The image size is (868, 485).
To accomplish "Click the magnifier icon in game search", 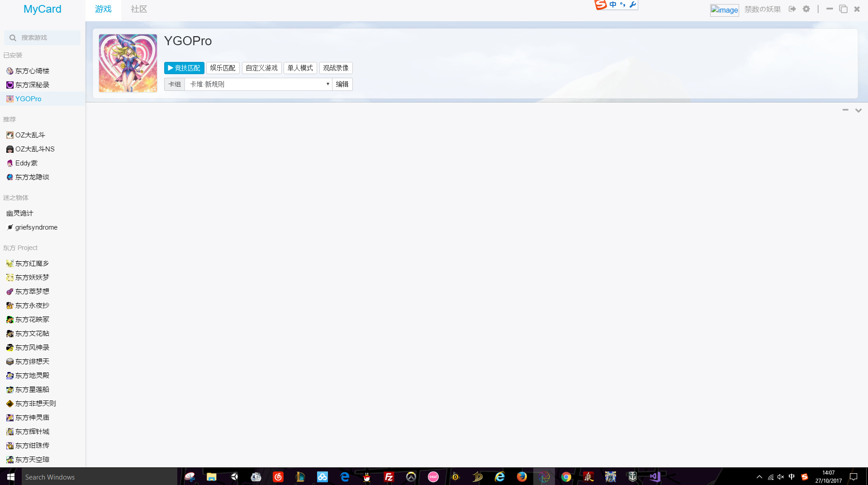I will [x=13, y=38].
